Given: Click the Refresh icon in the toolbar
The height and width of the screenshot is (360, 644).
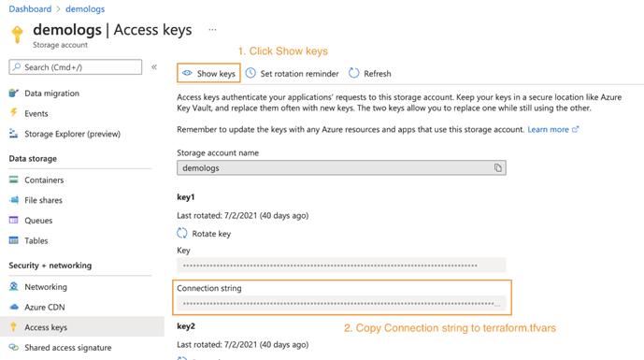Looking at the screenshot, I should click(353, 73).
